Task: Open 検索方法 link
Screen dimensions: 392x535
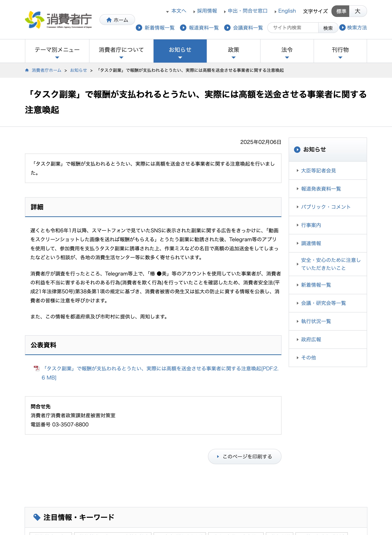Action: click(x=357, y=27)
